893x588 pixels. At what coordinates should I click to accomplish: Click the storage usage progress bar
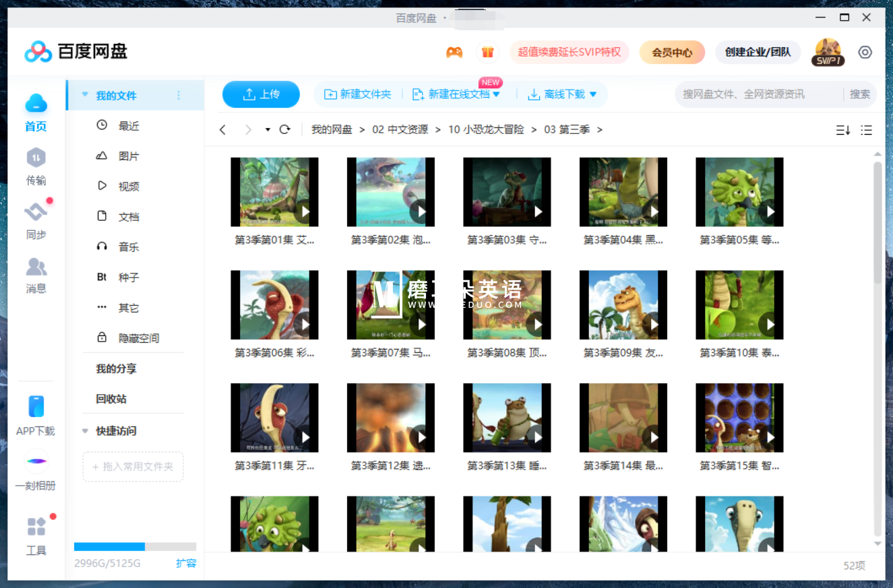135,547
